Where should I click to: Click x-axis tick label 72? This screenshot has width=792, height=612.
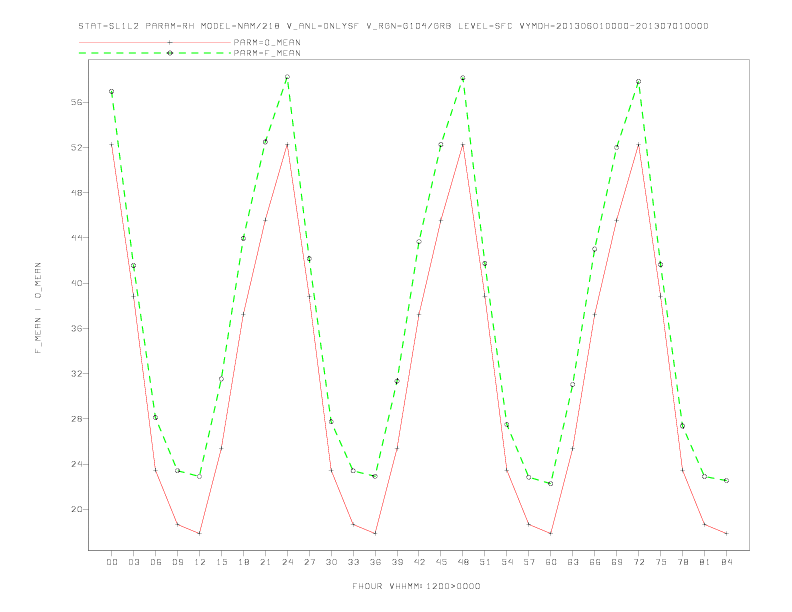click(638, 562)
